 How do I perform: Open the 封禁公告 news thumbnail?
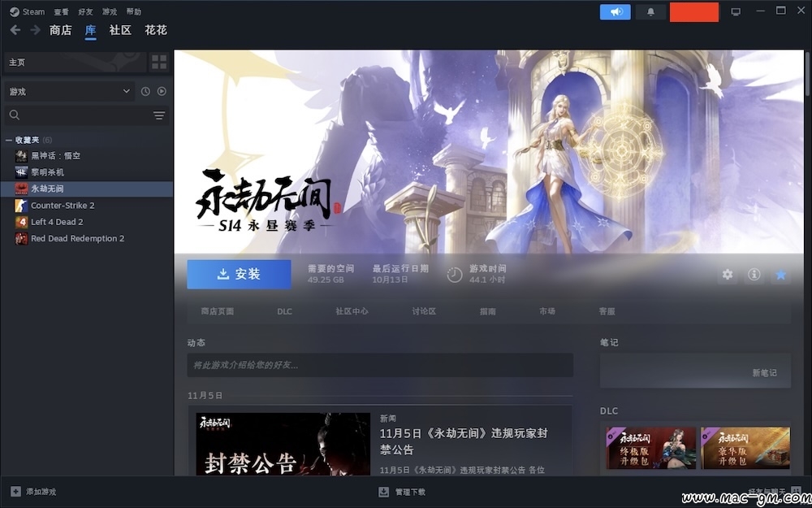[283, 445]
